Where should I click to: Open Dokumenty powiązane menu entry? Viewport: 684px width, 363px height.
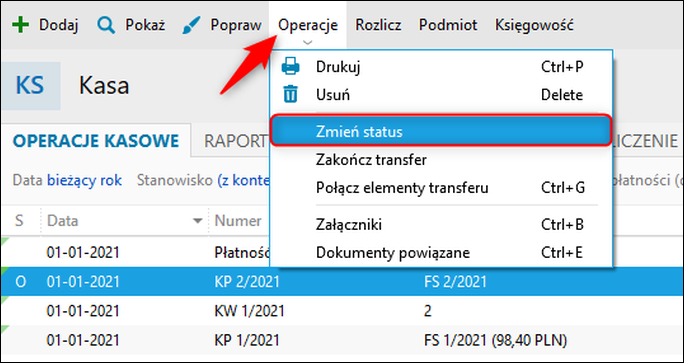[x=441, y=253]
